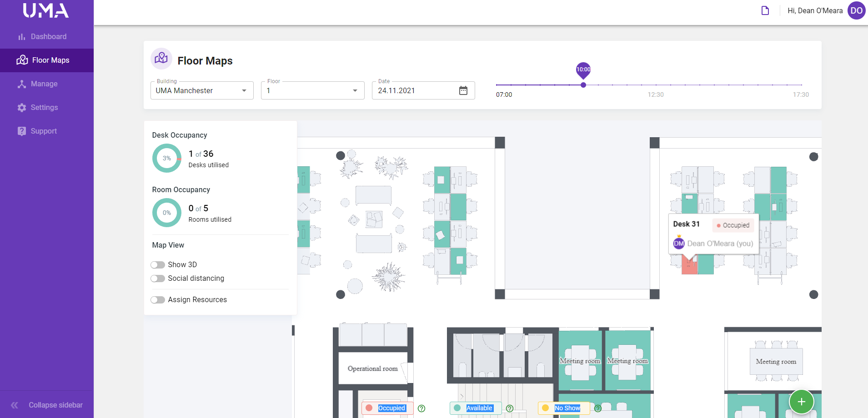868x418 pixels.
Task: Enable the Assign Resources toggle
Action: (x=158, y=299)
